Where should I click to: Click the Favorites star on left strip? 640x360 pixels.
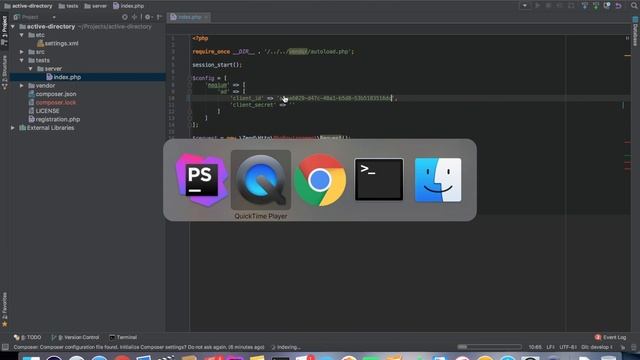point(4,324)
